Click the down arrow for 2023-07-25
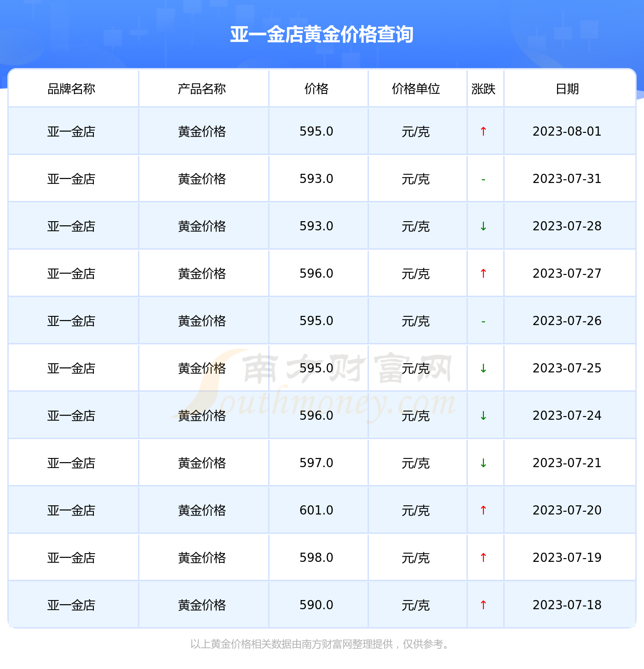The width and height of the screenshot is (644, 669). point(483,368)
